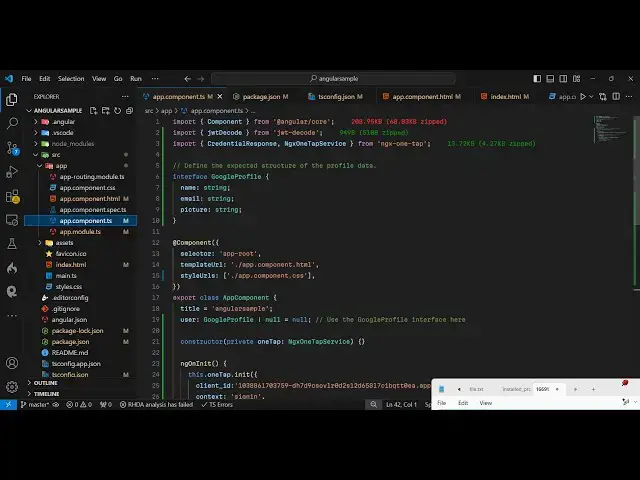Go back with the navigation arrow
The width and height of the screenshot is (640, 480).
tap(187, 79)
